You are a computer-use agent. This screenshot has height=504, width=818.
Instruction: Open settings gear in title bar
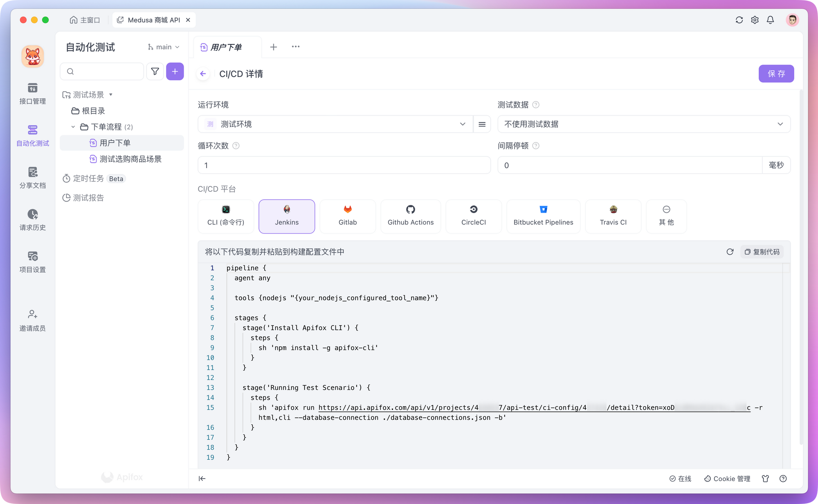(x=755, y=20)
